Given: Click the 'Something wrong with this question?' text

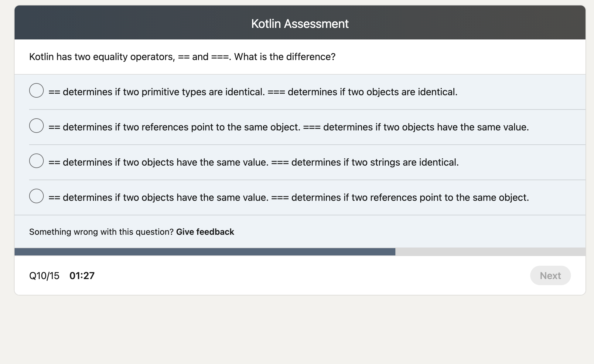Looking at the screenshot, I should coord(102,231).
